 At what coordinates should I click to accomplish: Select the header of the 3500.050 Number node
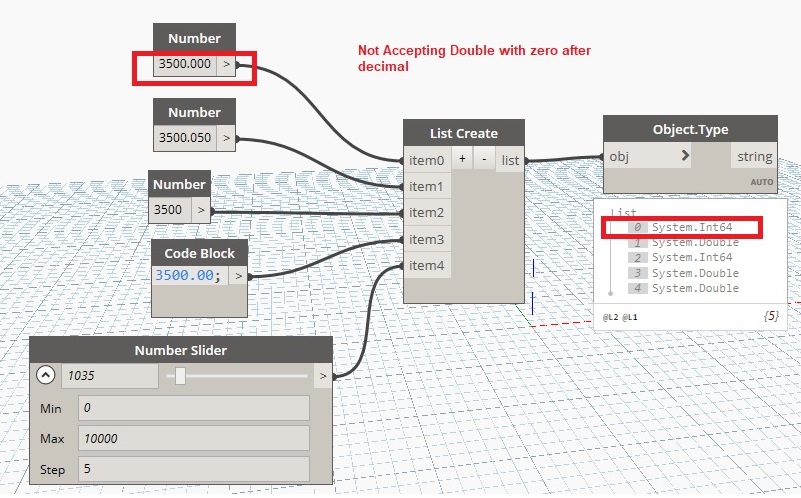point(195,112)
